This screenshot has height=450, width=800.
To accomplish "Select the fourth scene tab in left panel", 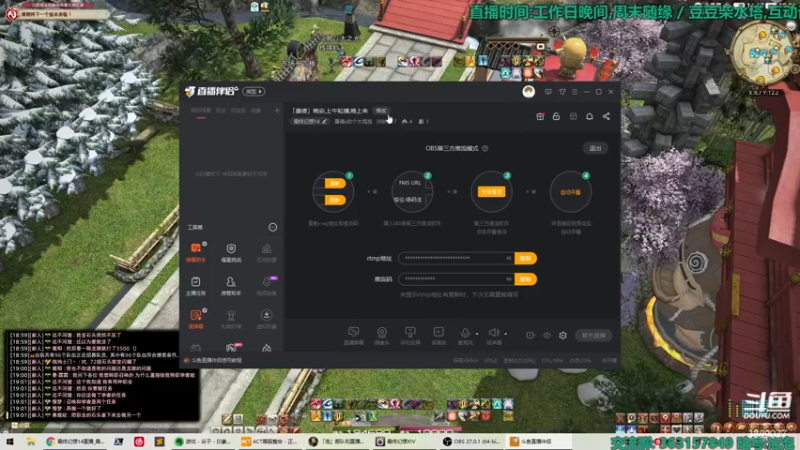I will pyautogui.click(x=256, y=111).
